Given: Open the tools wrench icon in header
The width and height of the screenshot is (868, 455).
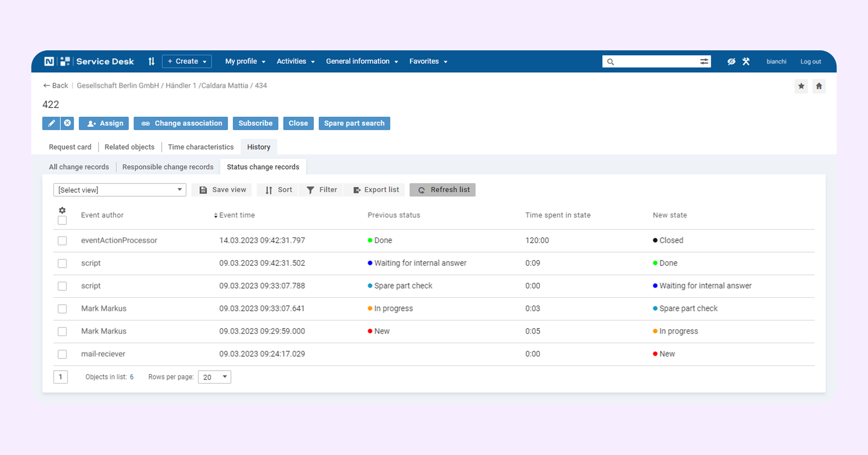Looking at the screenshot, I should pos(746,62).
